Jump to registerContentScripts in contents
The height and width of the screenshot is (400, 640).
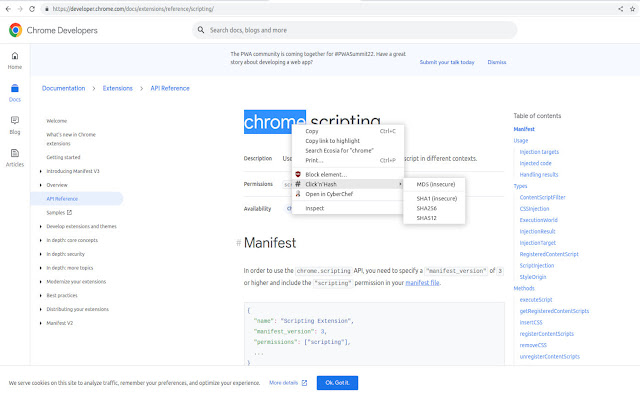click(547, 334)
